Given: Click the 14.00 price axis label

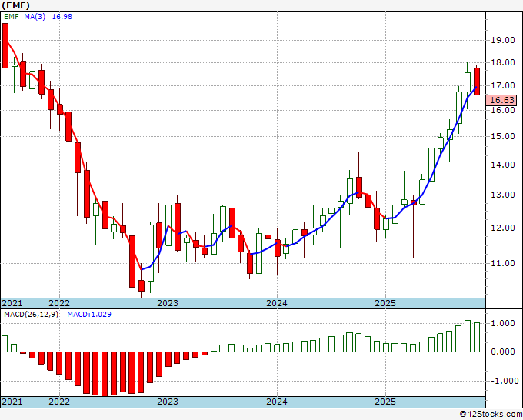Looking at the screenshot, I should [x=503, y=165].
